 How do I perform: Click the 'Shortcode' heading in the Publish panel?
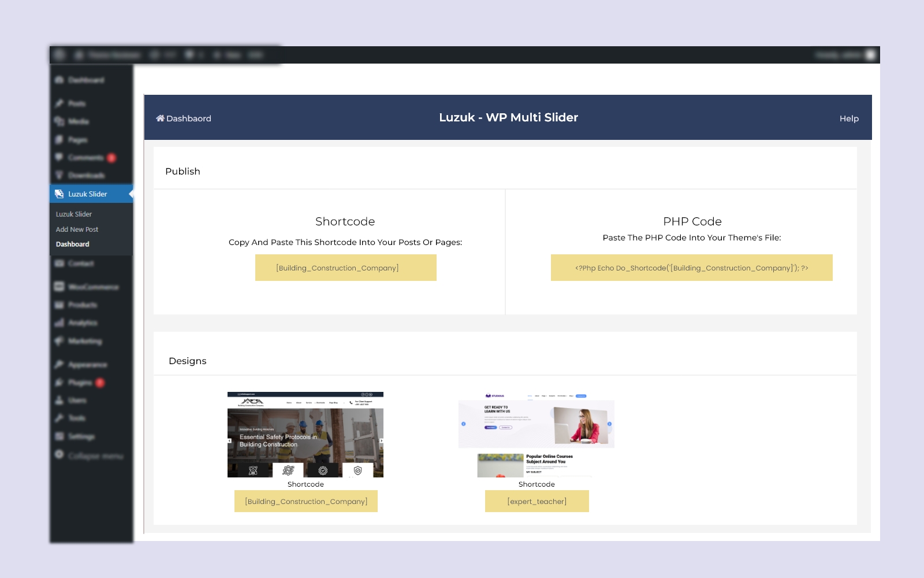pyautogui.click(x=345, y=221)
